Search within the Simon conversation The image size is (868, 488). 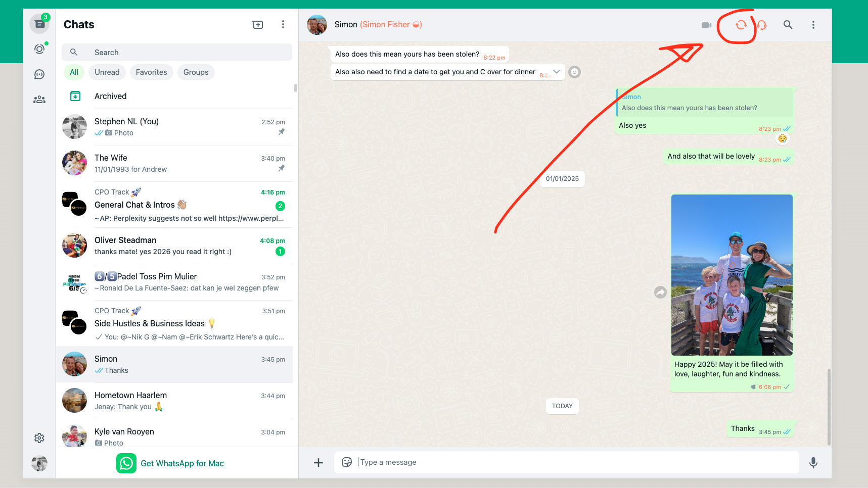click(x=788, y=24)
